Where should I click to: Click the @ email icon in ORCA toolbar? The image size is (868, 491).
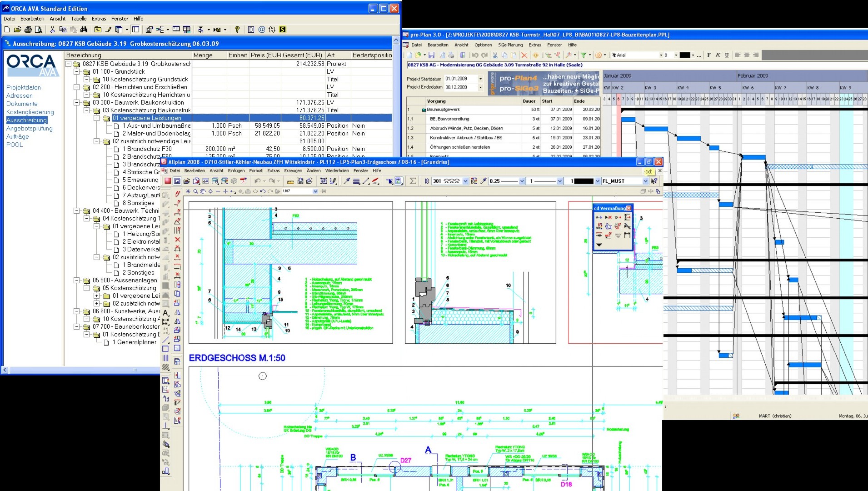(261, 30)
